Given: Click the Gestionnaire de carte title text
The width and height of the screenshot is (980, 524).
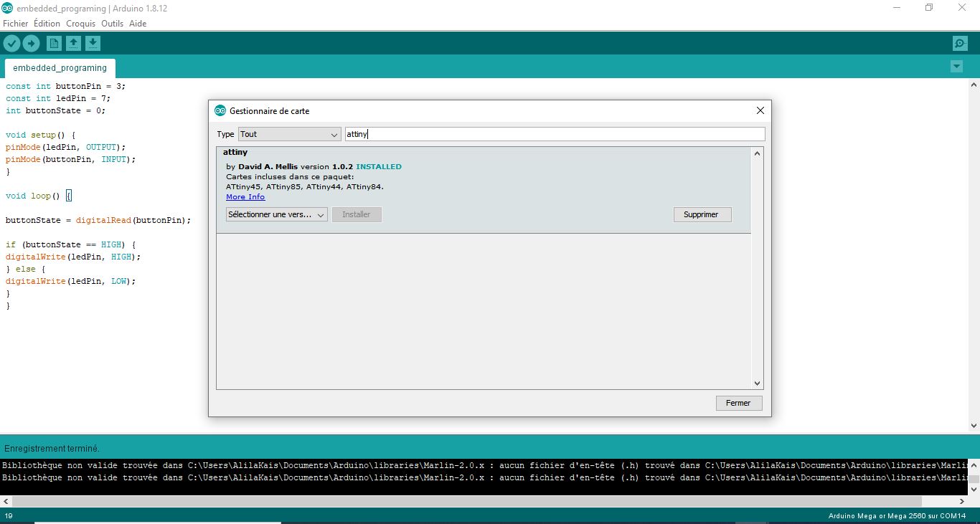Looking at the screenshot, I should [270, 111].
